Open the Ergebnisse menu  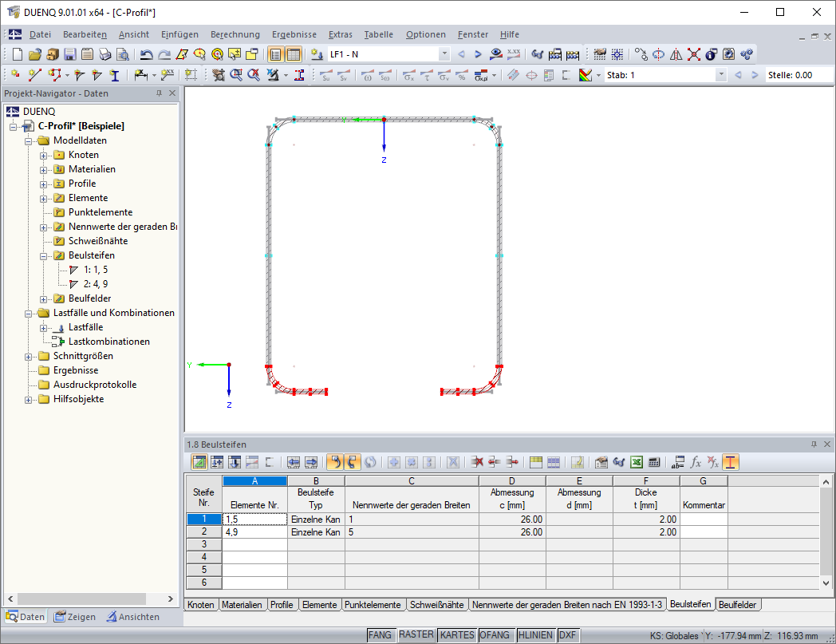(x=294, y=34)
